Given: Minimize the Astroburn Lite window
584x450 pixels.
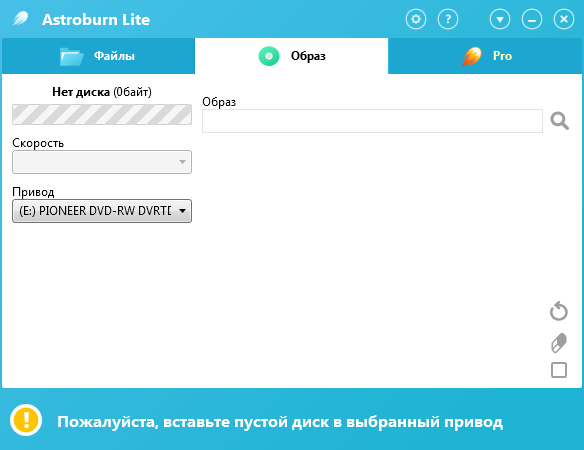Looking at the screenshot, I should pos(532,19).
